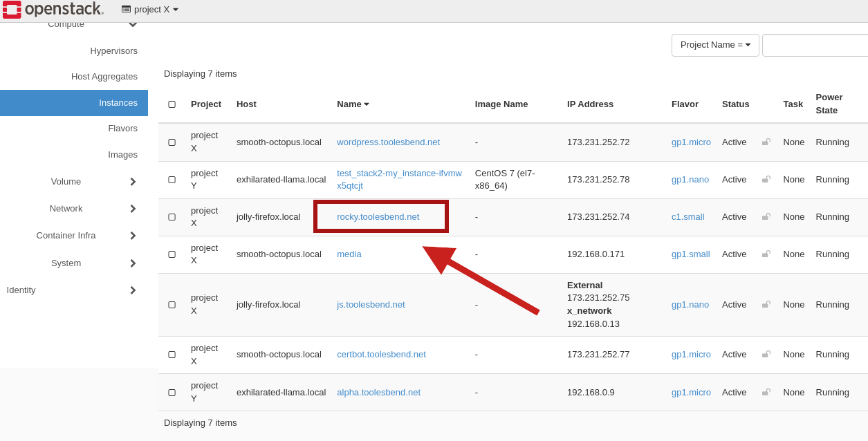
Task: Click lock icon in js.toolesbend.net row
Action: [x=766, y=305]
